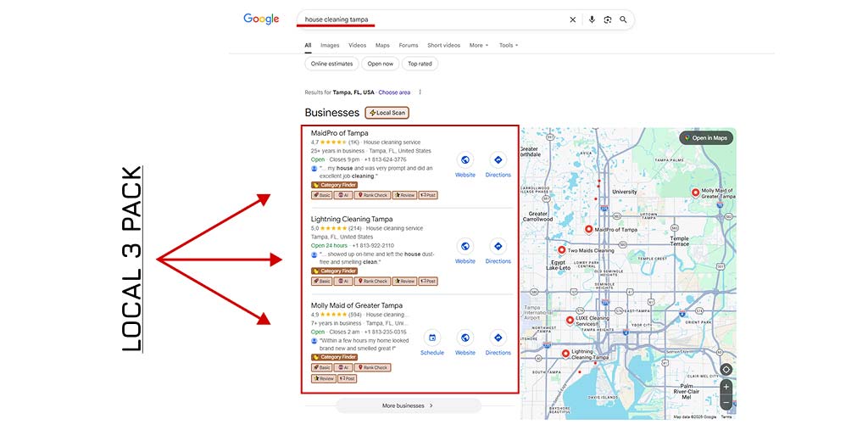Open the three-dot menu beside Choose area

point(420,92)
